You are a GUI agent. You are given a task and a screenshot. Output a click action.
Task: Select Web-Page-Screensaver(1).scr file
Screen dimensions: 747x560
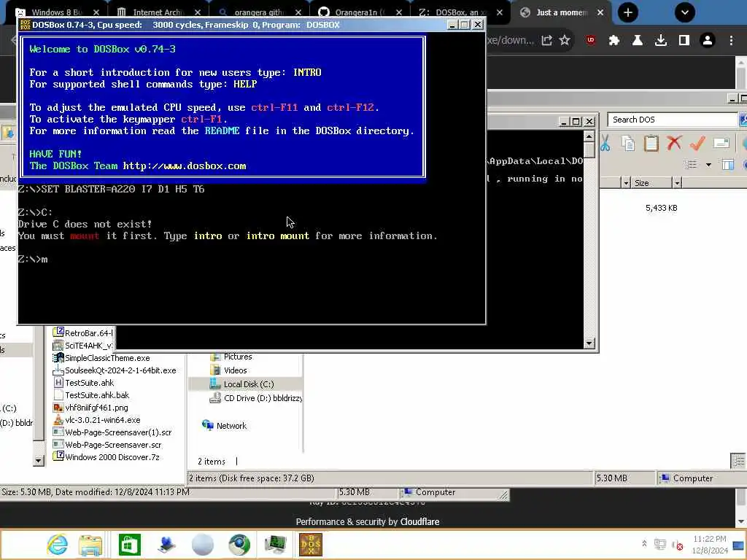[112, 432]
